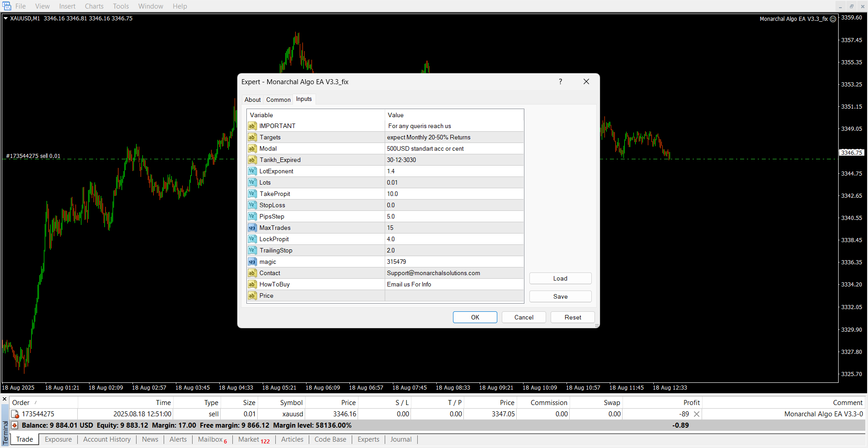Switch to the Common tab
The width and height of the screenshot is (868, 448).
coord(278,100)
